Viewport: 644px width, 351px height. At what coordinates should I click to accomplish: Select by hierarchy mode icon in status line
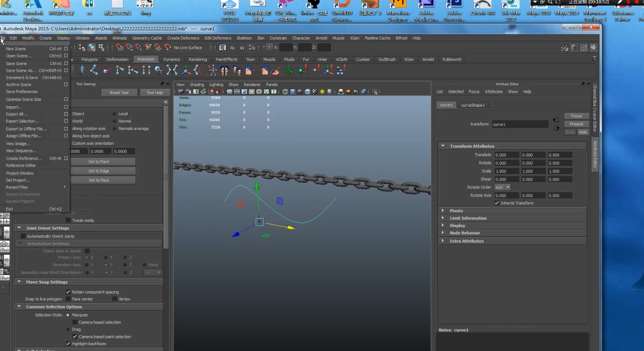click(82, 47)
